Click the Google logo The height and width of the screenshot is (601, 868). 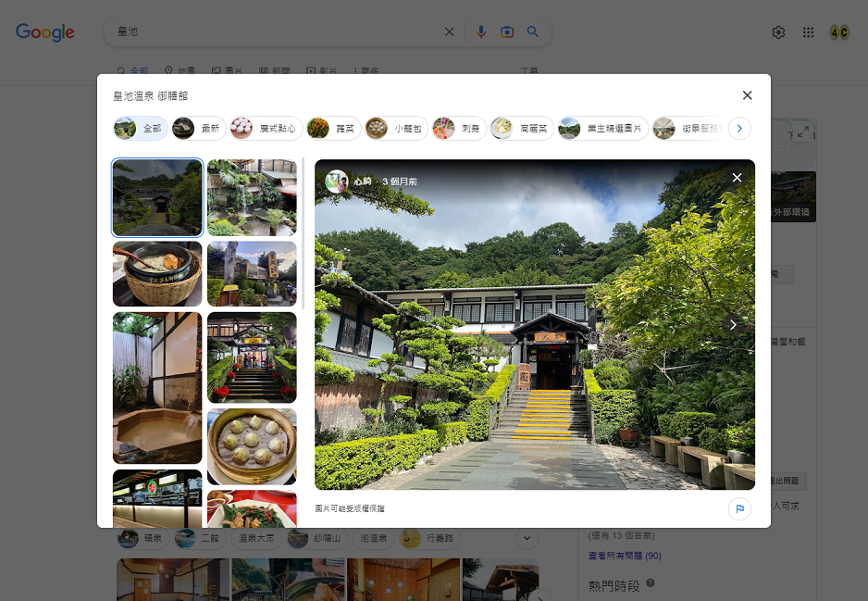[44, 32]
